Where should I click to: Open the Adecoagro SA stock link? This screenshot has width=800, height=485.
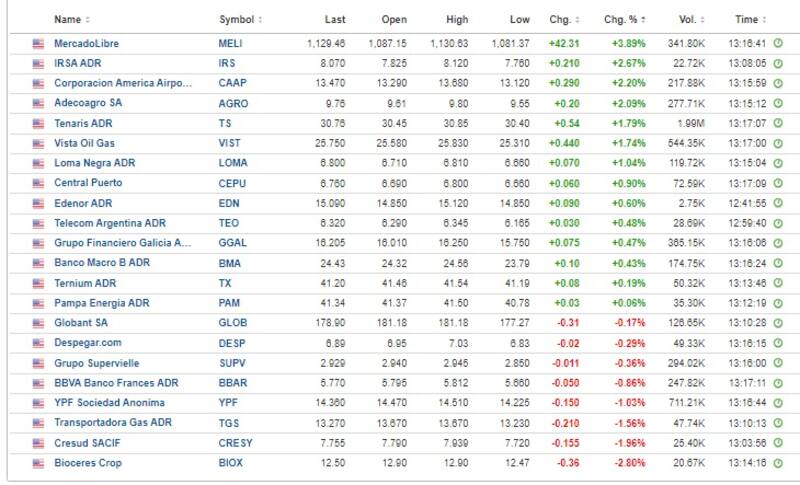[89, 103]
